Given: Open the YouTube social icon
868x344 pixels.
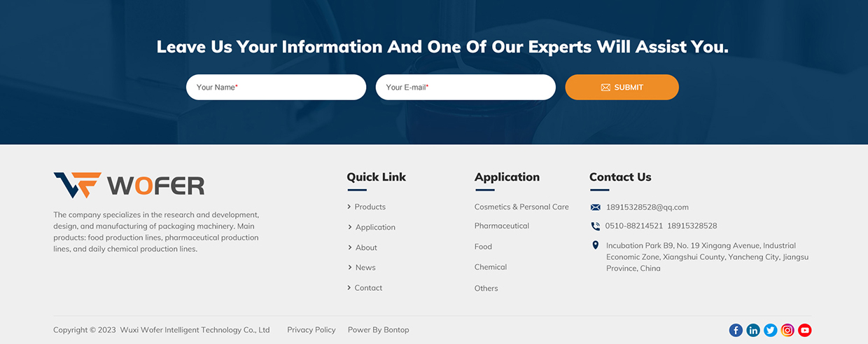Looking at the screenshot, I should (804, 330).
